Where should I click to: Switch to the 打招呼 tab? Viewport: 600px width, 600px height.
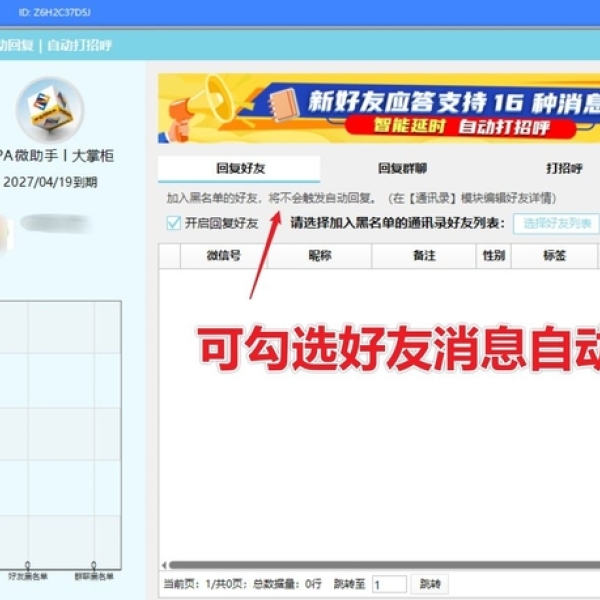[x=564, y=168]
